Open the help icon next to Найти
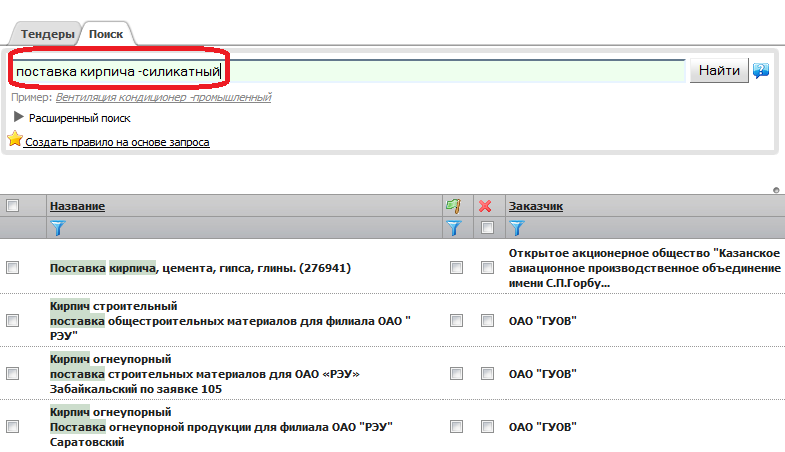Screen dimensions: 785x452 [761, 71]
